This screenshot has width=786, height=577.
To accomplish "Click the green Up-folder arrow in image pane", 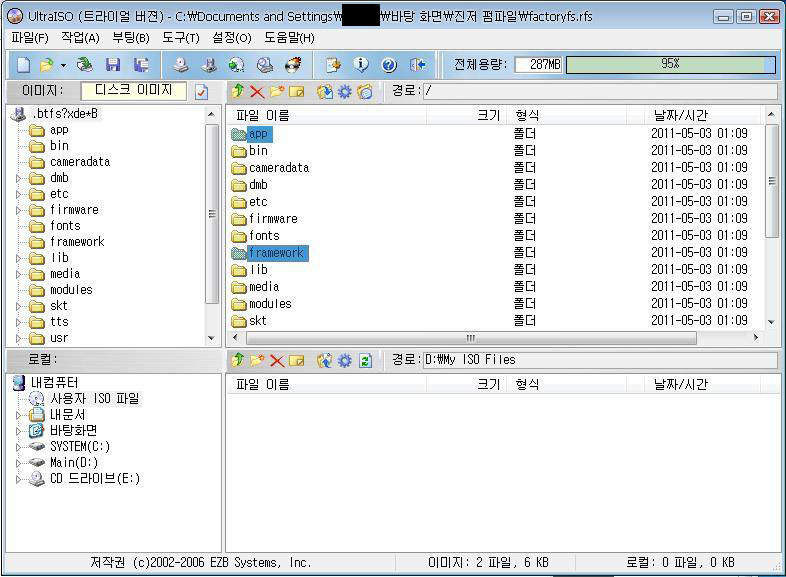I will tap(237, 92).
